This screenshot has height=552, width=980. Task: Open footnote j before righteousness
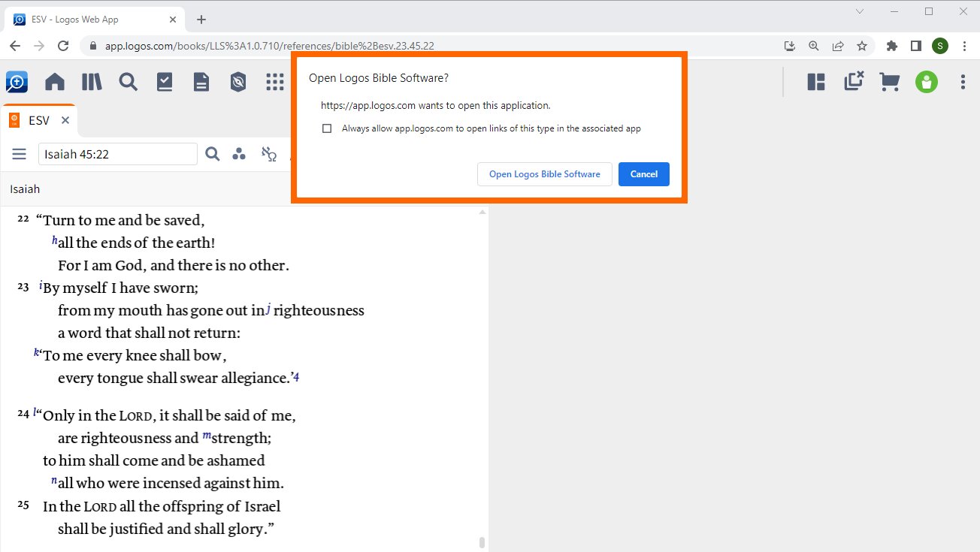(268, 309)
